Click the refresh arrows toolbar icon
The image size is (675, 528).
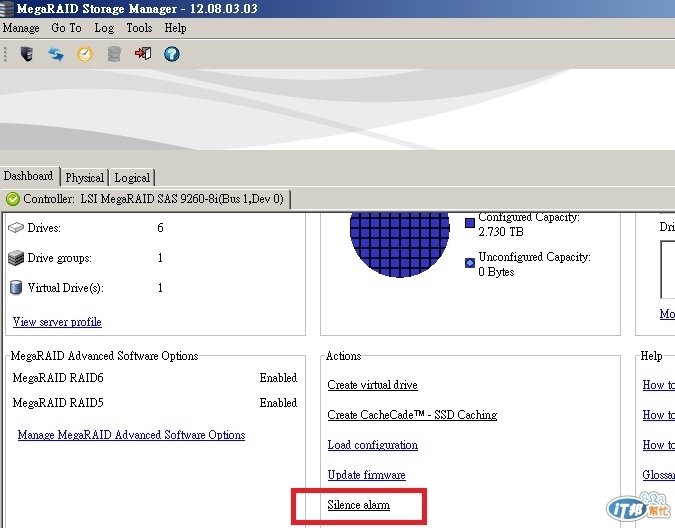pos(56,54)
